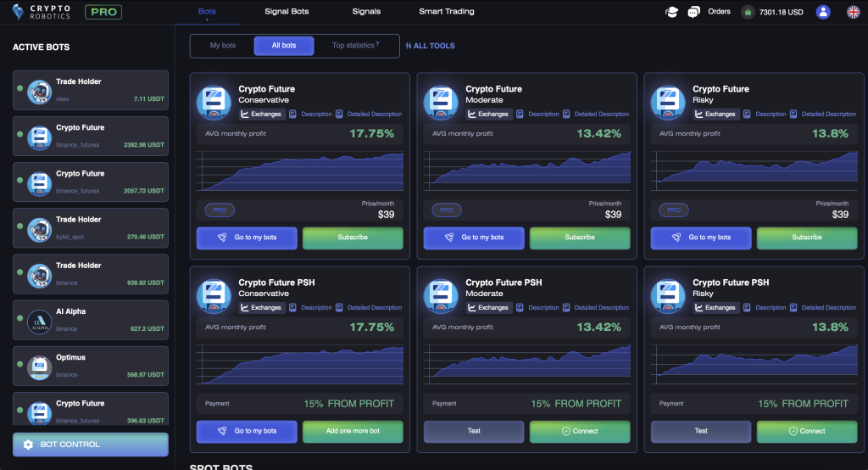Open the BOT CONTROL panel

[90, 445]
